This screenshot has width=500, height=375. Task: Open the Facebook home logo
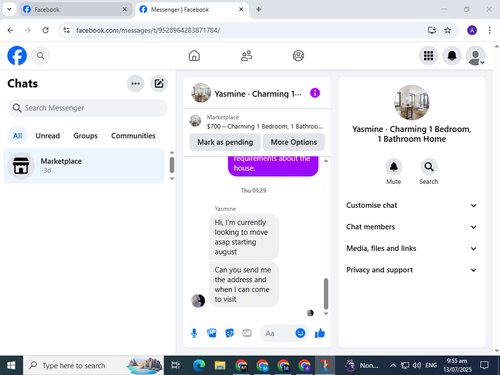click(x=17, y=56)
